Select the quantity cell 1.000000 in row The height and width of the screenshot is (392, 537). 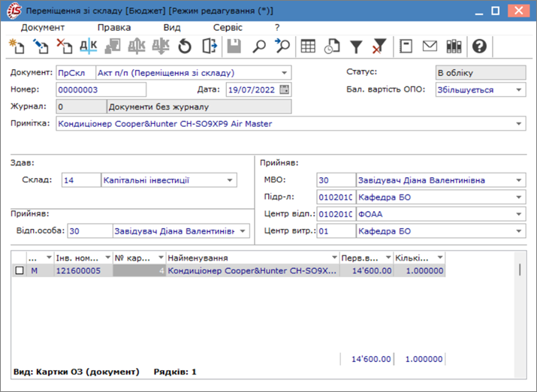click(x=420, y=271)
